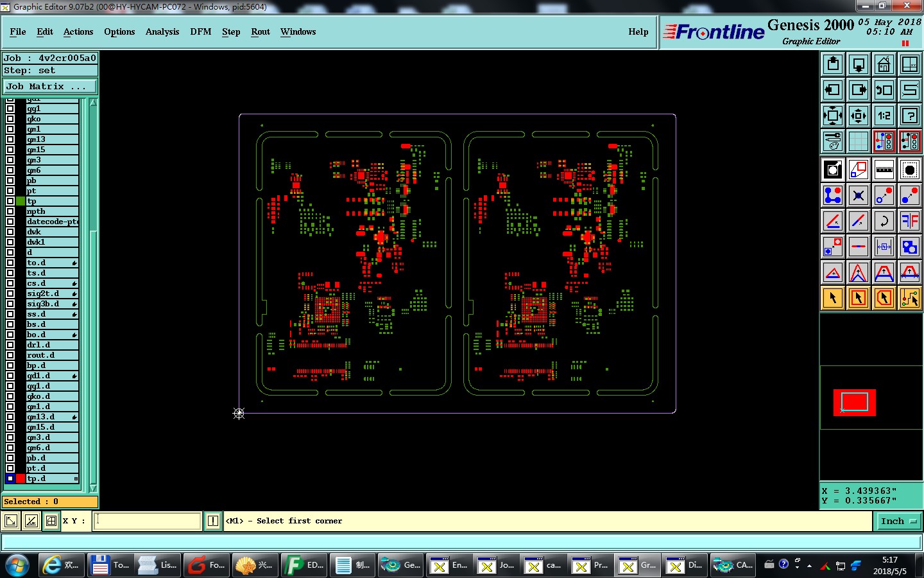Open the DFM menu
Image resolution: width=924 pixels, height=578 pixels.
[x=201, y=31]
